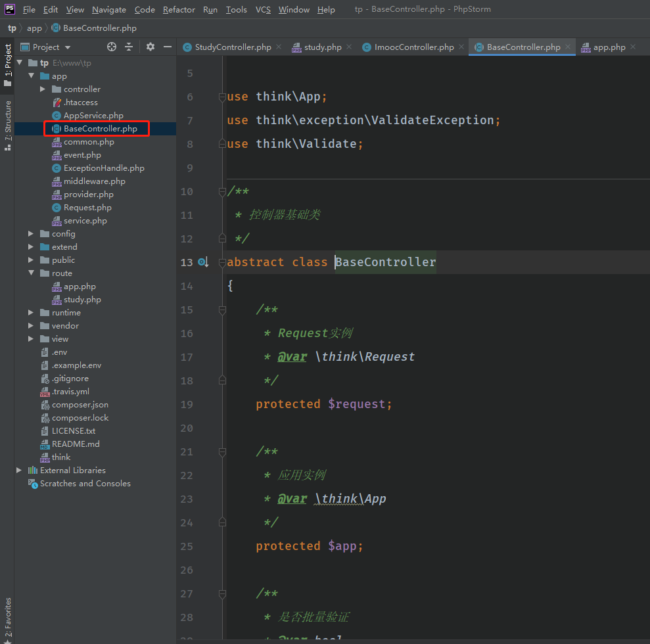Click the PhpStorm logo icon
Screen dimensions: 650x644
[10, 9]
